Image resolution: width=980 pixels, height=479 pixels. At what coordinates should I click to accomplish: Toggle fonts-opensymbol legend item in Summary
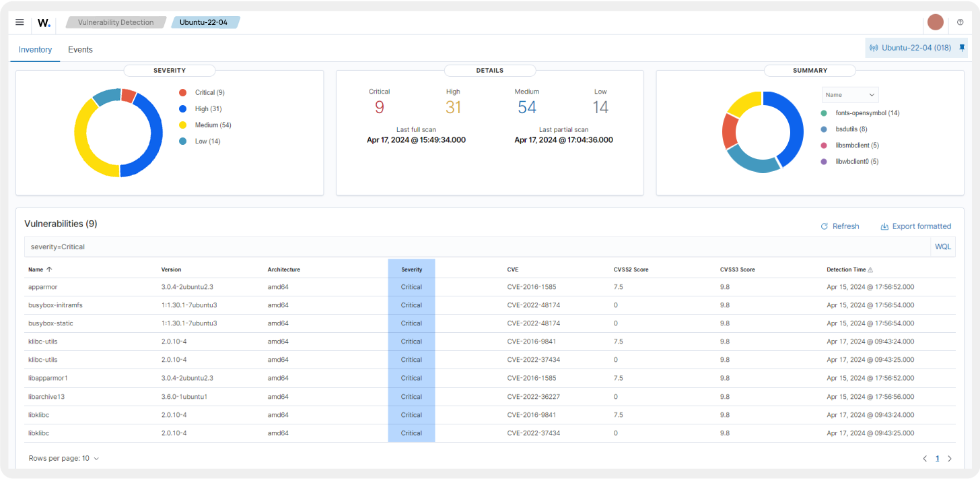866,113
